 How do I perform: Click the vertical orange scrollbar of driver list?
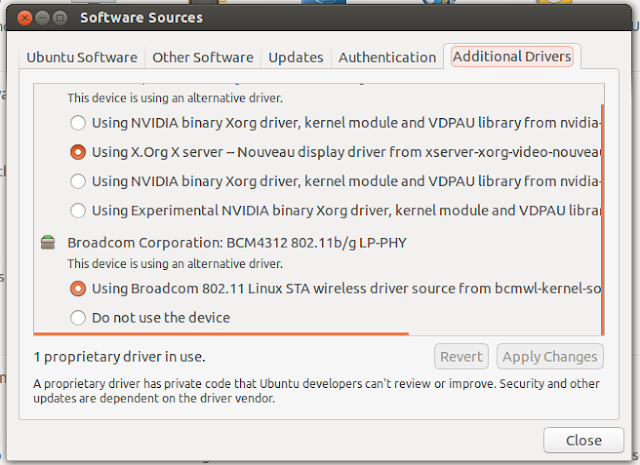click(602, 220)
